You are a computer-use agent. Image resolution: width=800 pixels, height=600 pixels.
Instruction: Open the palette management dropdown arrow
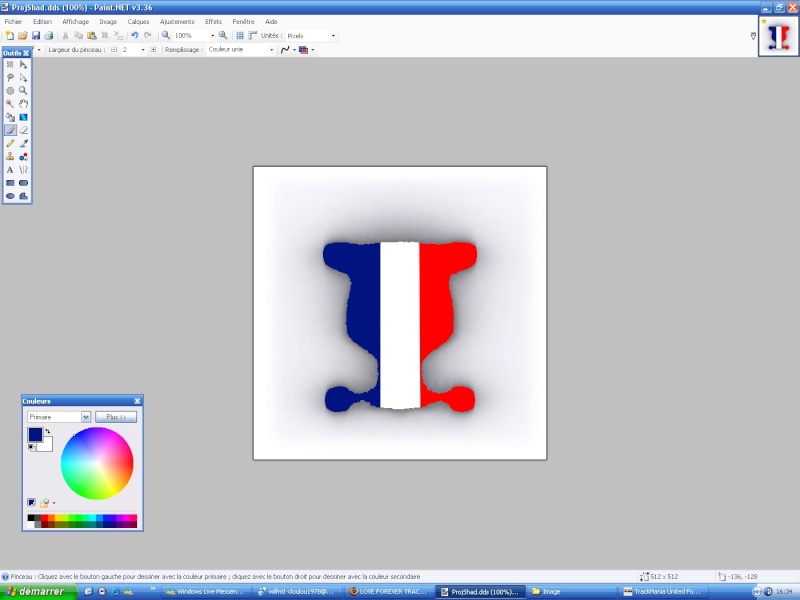pyautogui.click(x=54, y=503)
